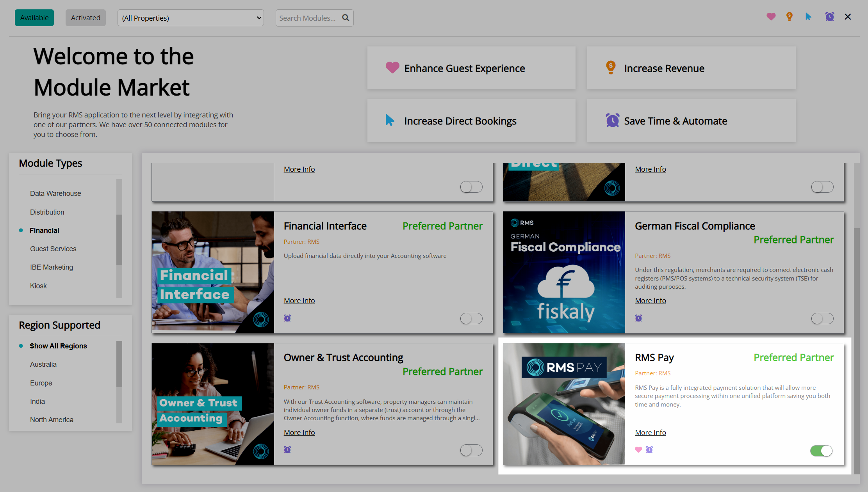Click the Module Types list scrollbar
This screenshot has width=868, height=492.
pyautogui.click(x=119, y=240)
